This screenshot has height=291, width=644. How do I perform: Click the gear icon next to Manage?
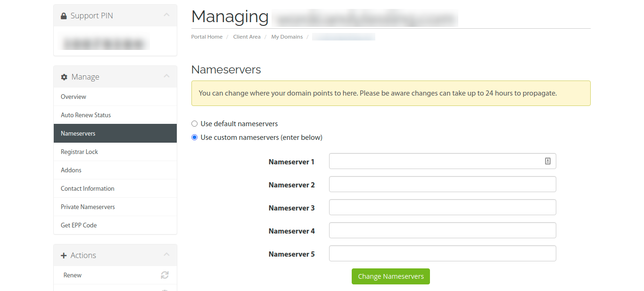tap(64, 76)
